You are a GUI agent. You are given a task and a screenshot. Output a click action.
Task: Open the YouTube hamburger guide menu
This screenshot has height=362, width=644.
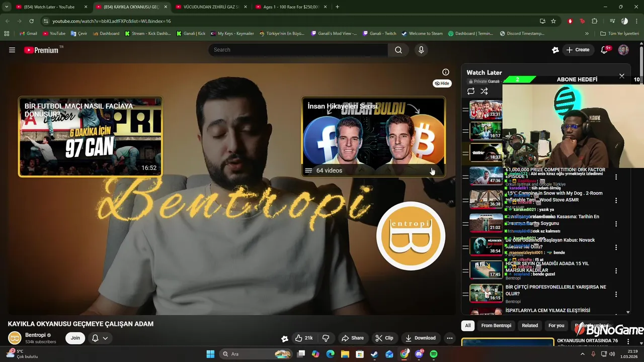point(12,50)
